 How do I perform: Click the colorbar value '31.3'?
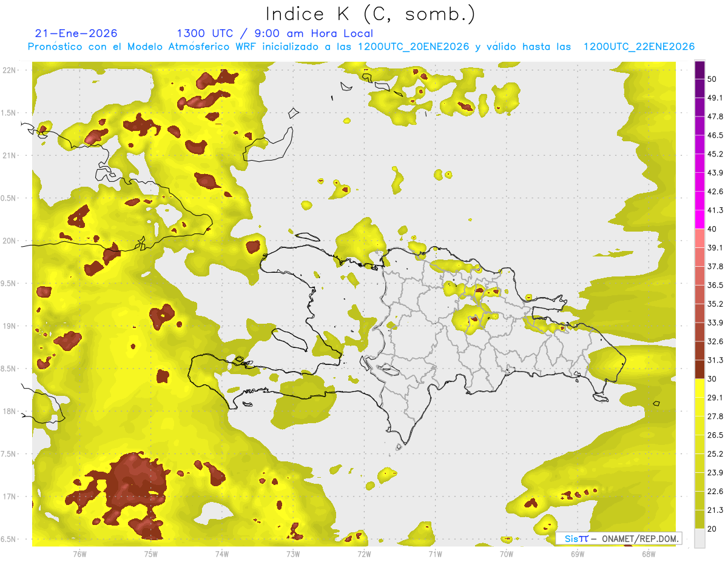coord(715,360)
